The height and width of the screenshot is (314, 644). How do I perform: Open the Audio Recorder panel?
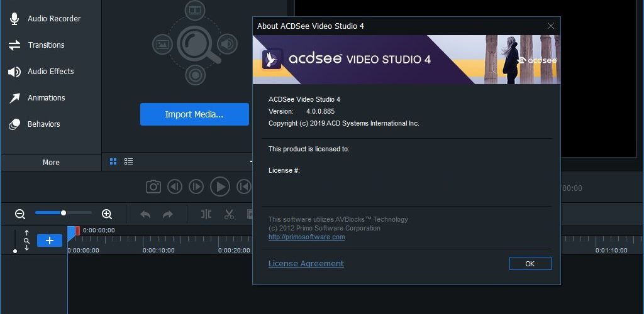pyautogui.click(x=51, y=18)
